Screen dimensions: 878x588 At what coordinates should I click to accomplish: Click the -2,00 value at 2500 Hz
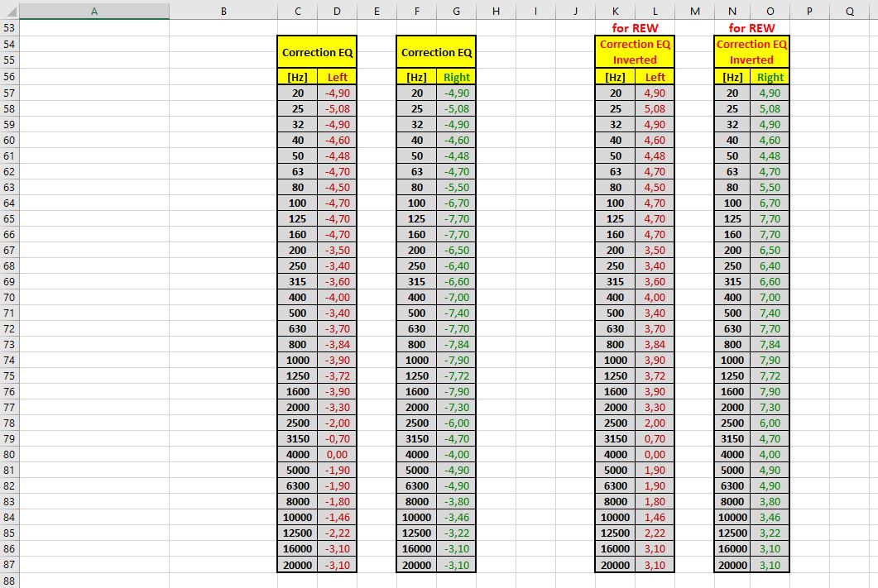point(337,423)
